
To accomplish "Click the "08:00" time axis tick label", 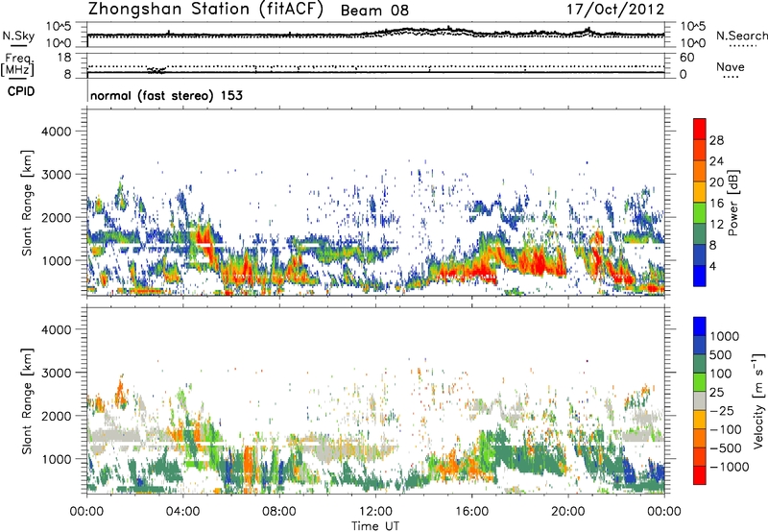I will click(x=279, y=512).
